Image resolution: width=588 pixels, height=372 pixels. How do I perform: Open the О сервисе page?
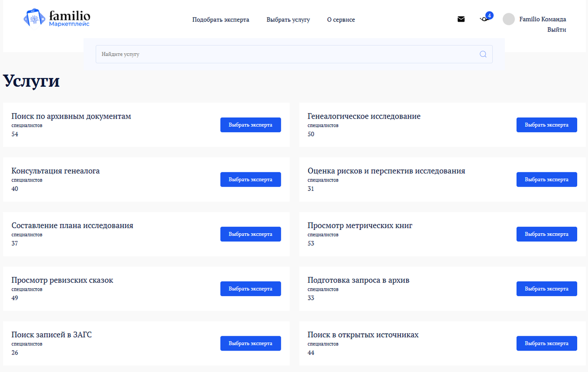(x=341, y=20)
